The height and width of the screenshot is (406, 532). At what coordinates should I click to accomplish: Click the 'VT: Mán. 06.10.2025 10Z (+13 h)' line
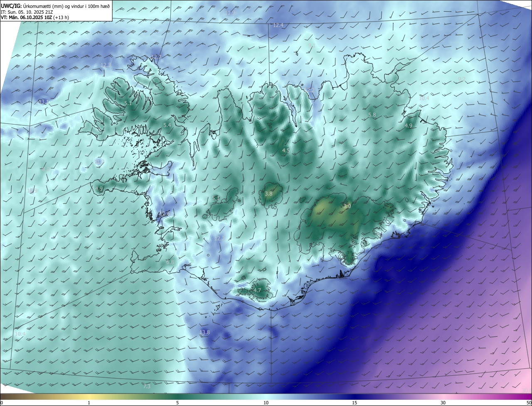click(x=35, y=17)
